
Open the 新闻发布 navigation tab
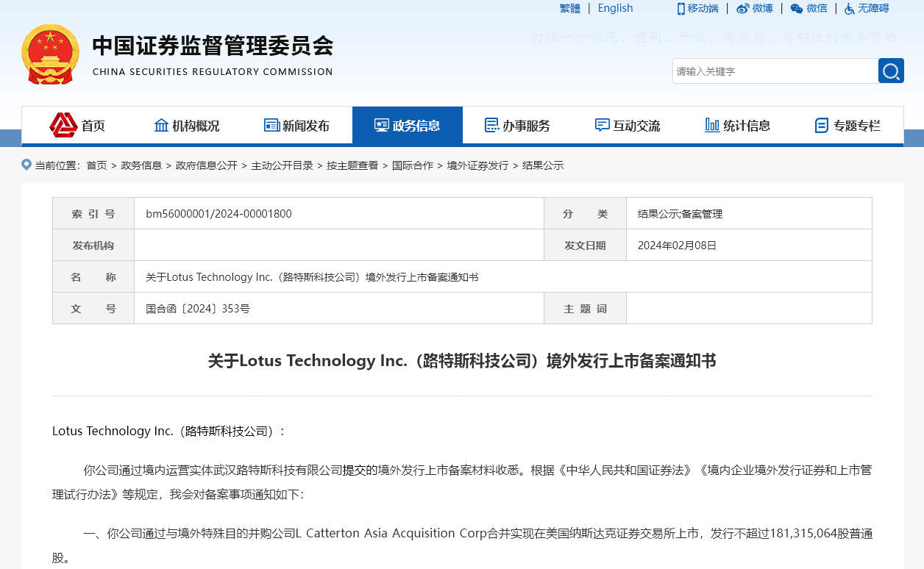[x=297, y=125]
